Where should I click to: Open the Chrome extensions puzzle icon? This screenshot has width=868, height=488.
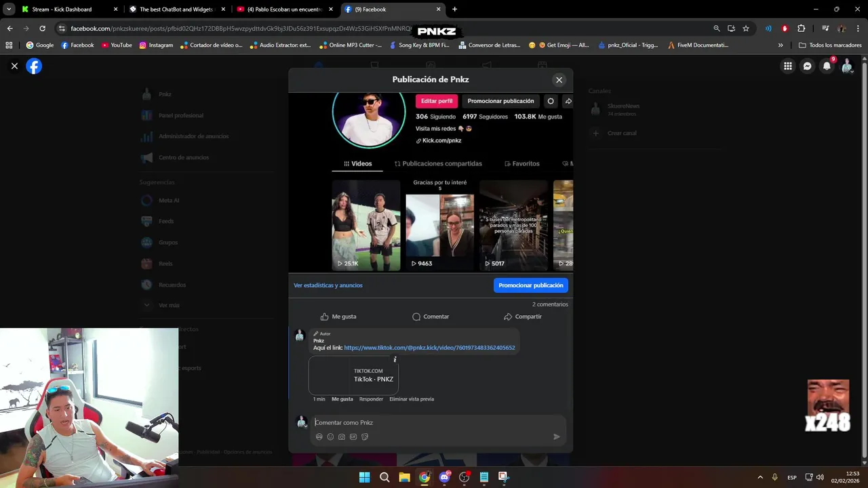801,28
